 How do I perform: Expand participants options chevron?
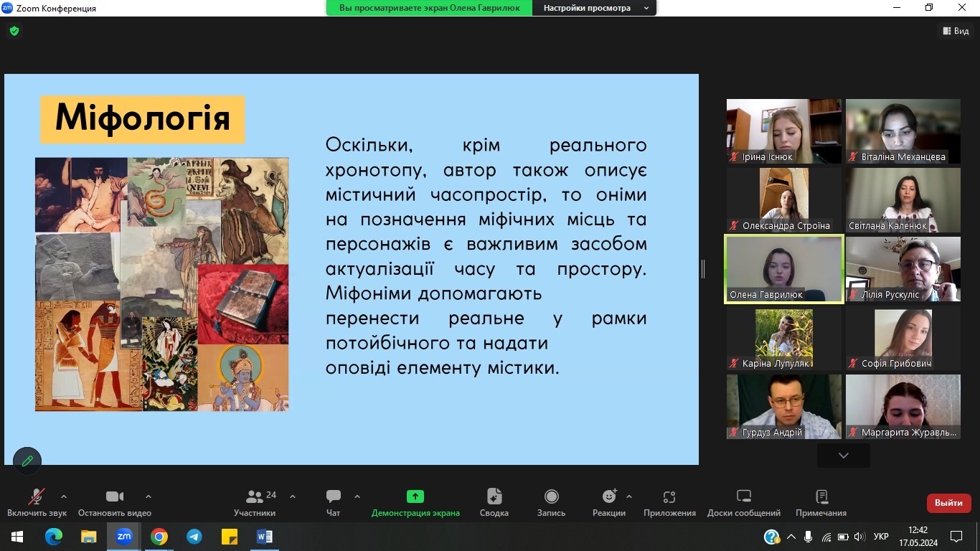(x=293, y=496)
